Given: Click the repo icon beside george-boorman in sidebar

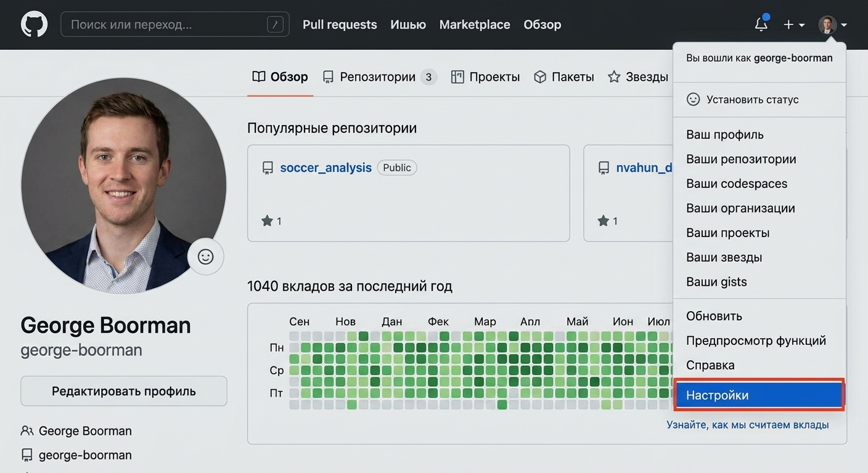Looking at the screenshot, I should [27, 455].
